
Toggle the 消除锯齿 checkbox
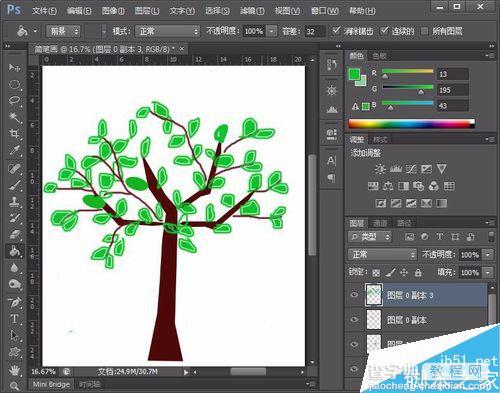coord(336,31)
